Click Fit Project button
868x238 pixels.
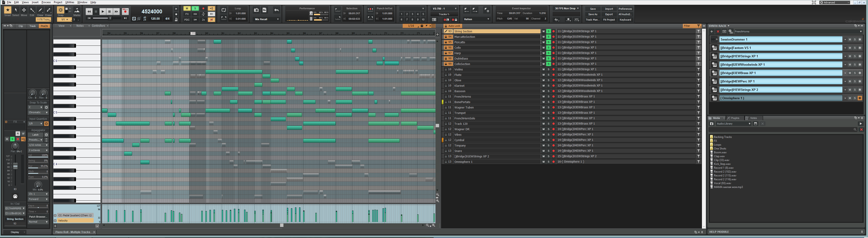coord(609,19)
